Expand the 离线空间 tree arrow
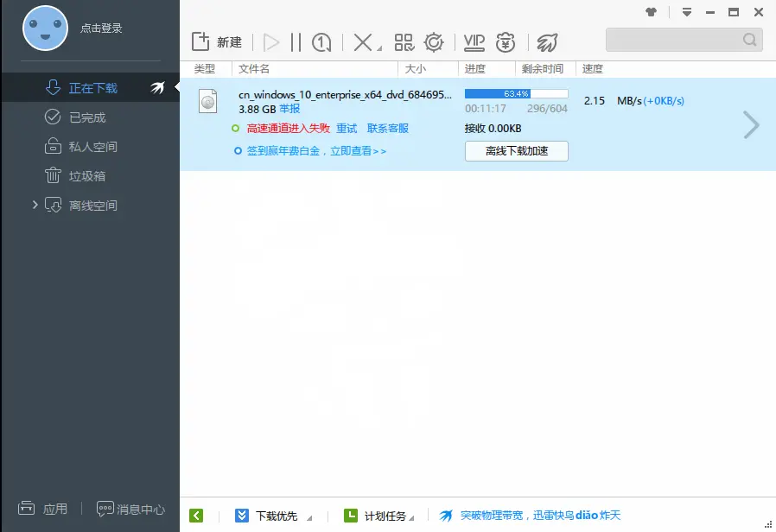Screen dimensions: 776x532 click(x=35, y=205)
